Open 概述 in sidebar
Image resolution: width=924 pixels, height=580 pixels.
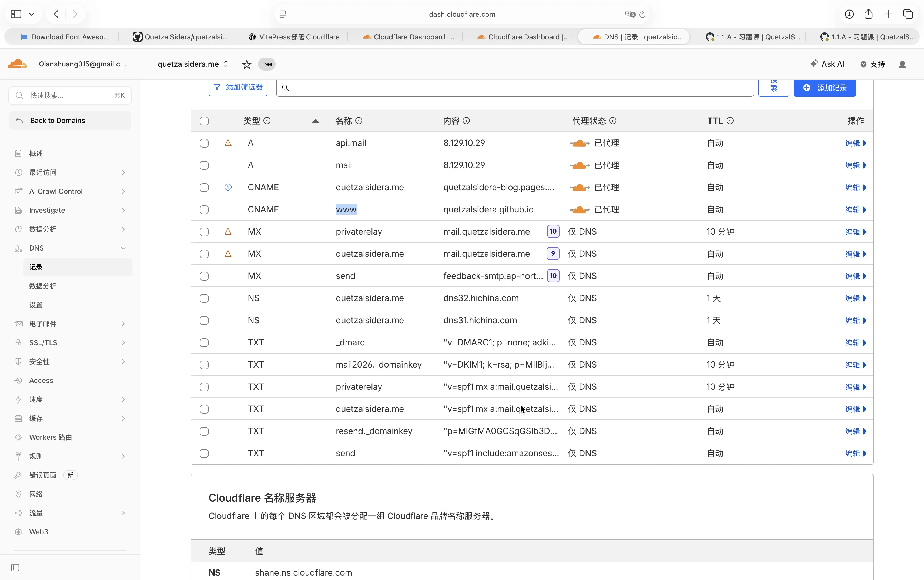[36, 154]
